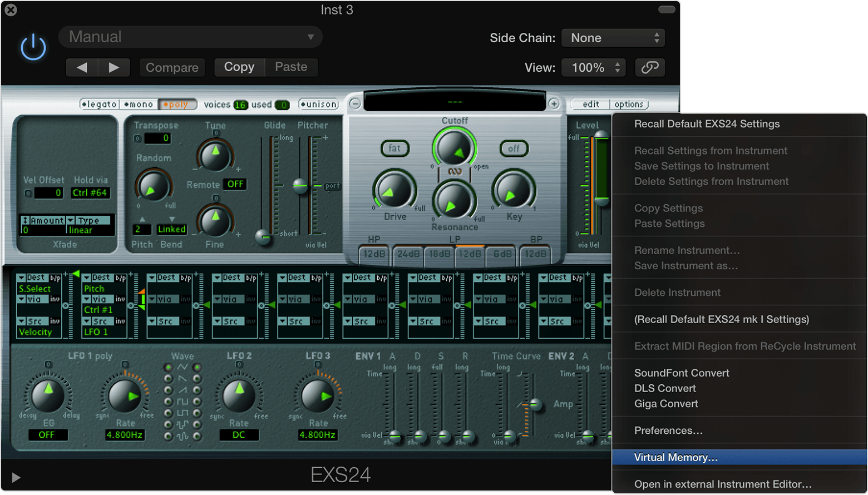Open the Xfade Type dropdown
Image resolution: width=868 pixels, height=495 pixels.
point(91,220)
